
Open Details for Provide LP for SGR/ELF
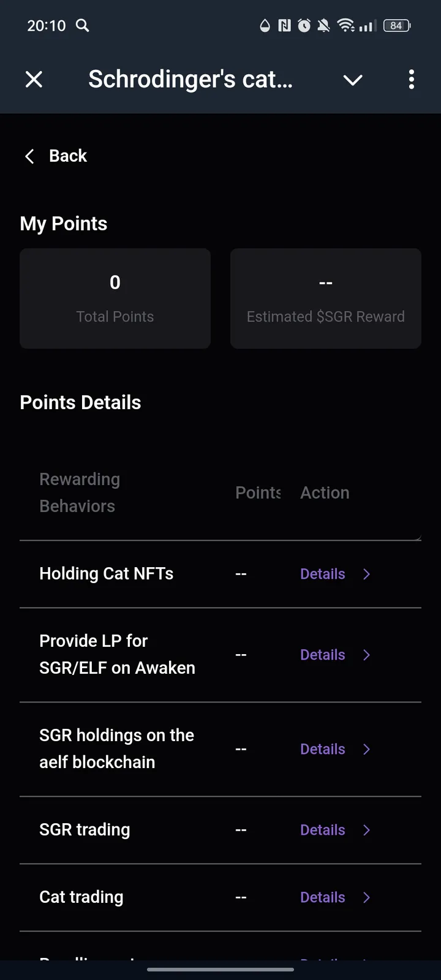(x=323, y=655)
